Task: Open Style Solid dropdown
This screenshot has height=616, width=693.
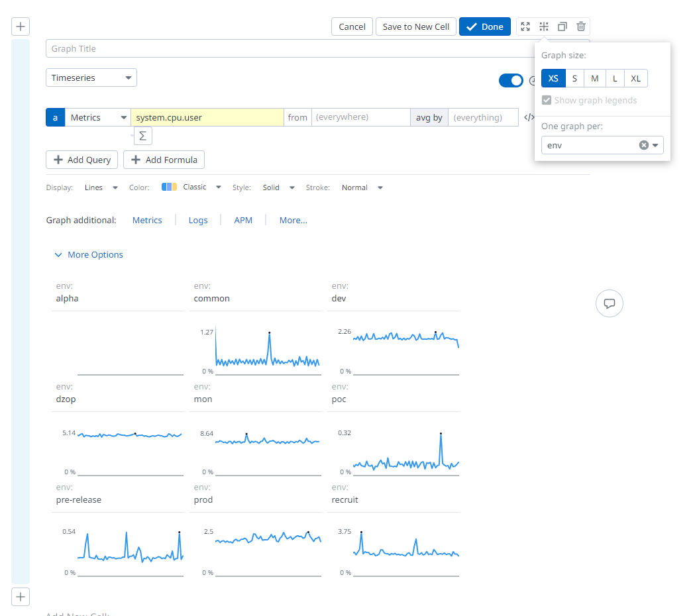Action: point(278,187)
